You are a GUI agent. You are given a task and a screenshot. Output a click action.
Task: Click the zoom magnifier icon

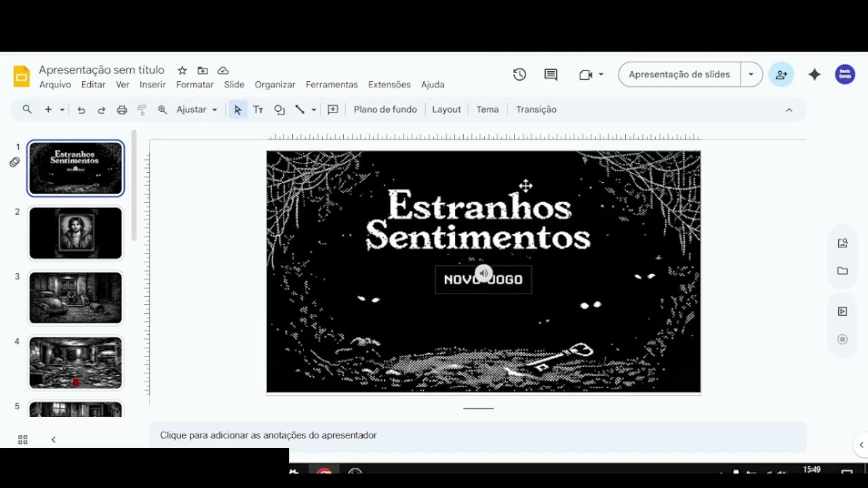[x=162, y=109]
